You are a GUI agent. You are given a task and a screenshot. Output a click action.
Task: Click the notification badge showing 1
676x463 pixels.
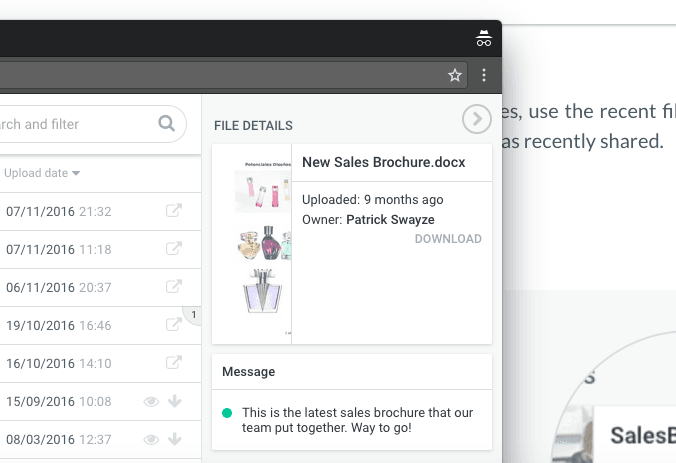(x=194, y=316)
